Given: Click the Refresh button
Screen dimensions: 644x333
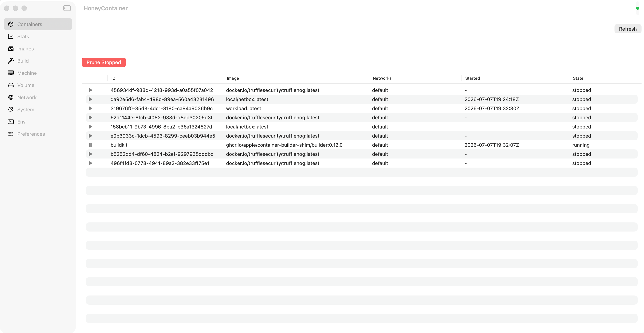Looking at the screenshot, I should pyautogui.click(x=627, y=29).
